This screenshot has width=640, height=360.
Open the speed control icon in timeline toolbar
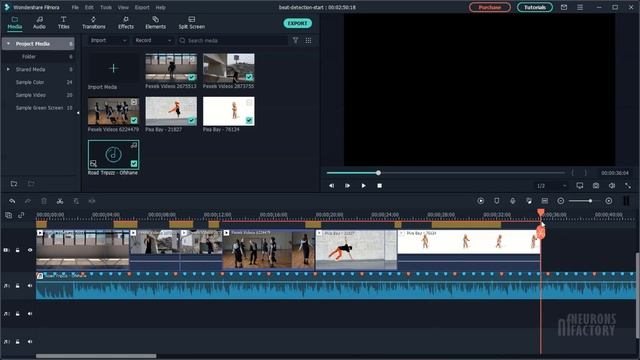pos(92,201)
